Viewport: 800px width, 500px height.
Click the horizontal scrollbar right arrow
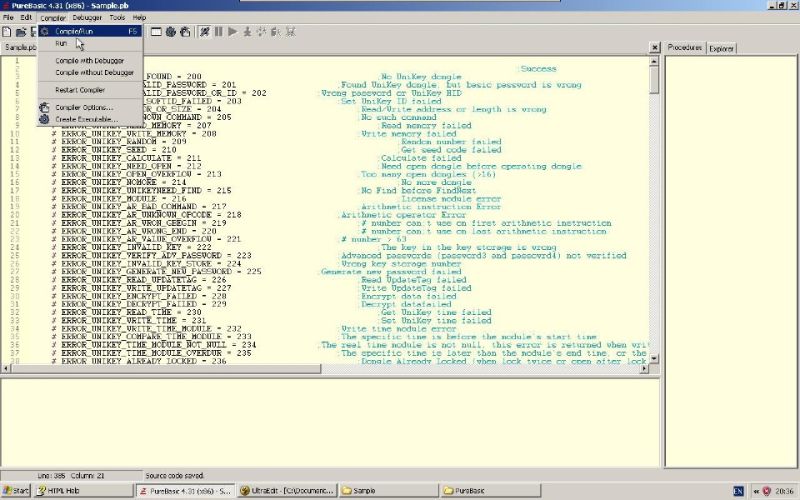coord(644,368)
